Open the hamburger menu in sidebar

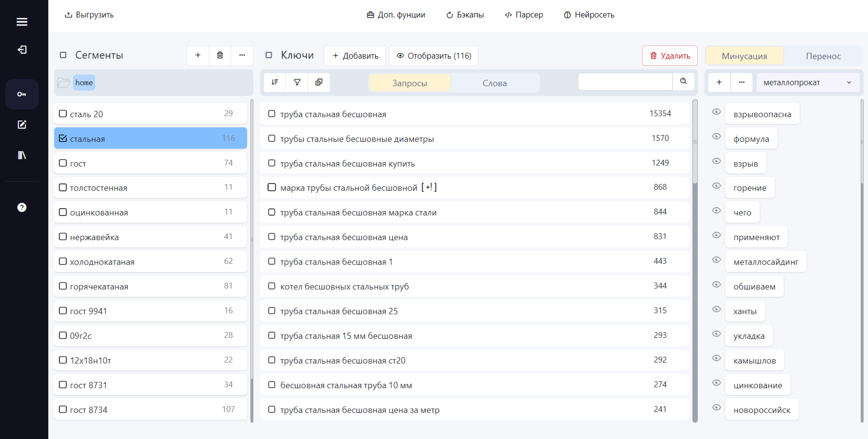pyautogui.click(x=22, y=22)
